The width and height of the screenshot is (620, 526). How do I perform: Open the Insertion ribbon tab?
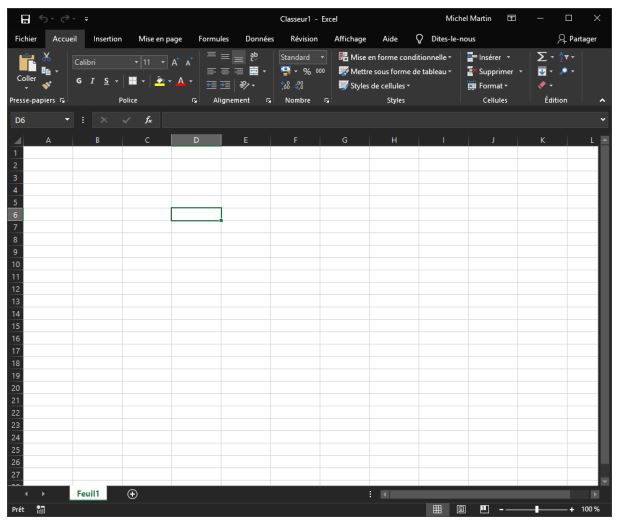[107, 39]
